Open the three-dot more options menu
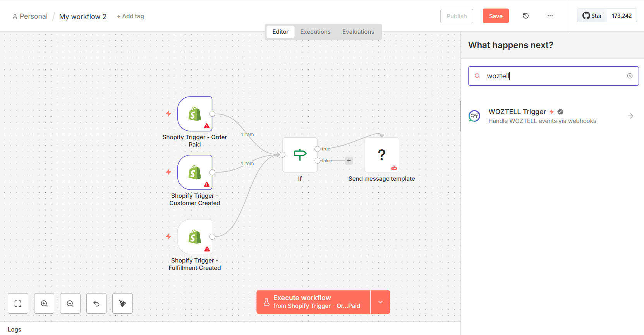Image resolution: width=644 pixels, height=335 pixels. coord(550,16)
